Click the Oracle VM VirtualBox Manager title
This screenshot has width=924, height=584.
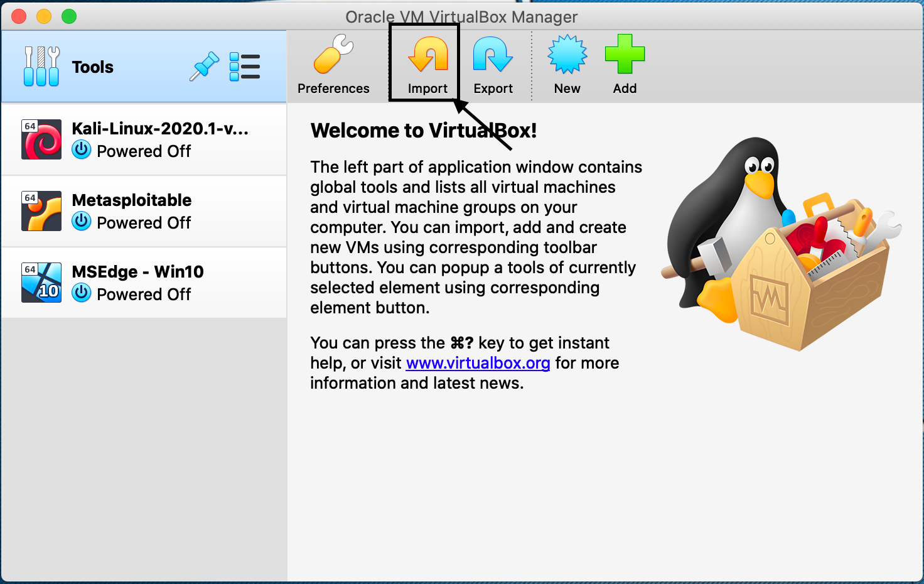[x=461, y=17]
